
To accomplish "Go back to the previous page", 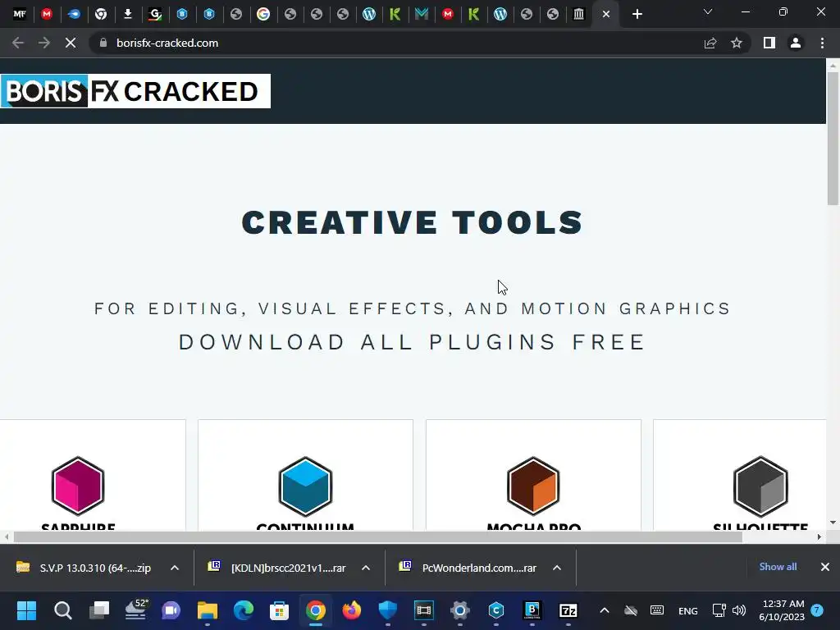I will [18, 43].
